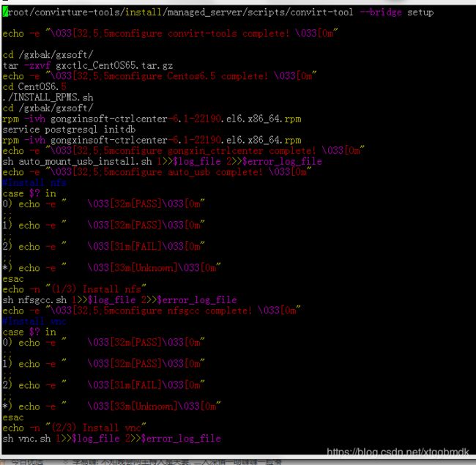Viewport: 476px width, 465px height.
Task: Select the 'configure convirt-tools complete' echo line
Action: coord(170,34)
